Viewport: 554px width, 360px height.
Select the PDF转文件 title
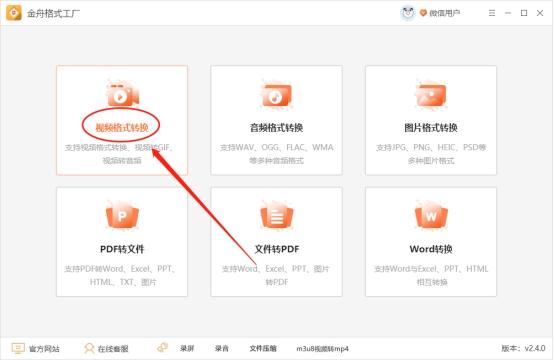pos(122,249)
